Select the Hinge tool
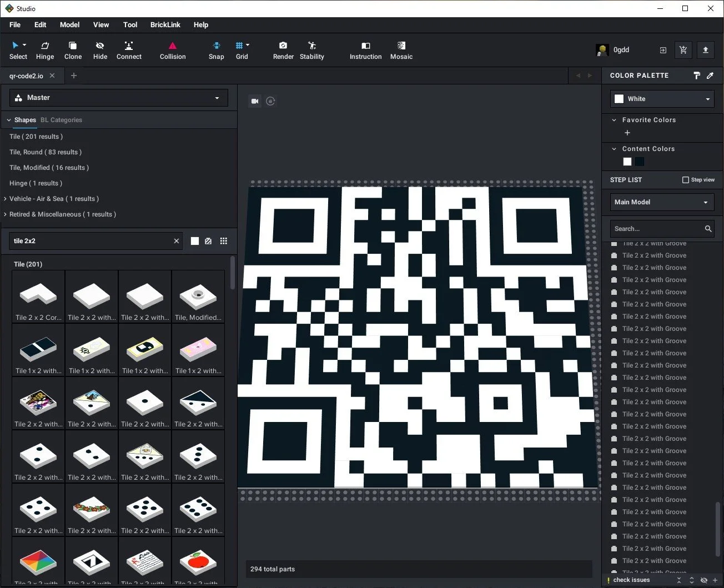 tap(45, 50)
